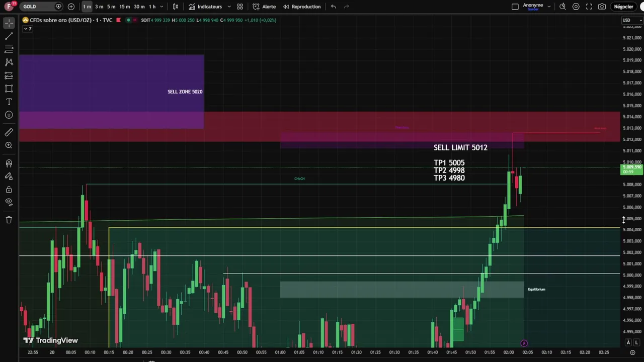Click the green current price label on the axis
This screenshot has height=362, width=644.
pos(632,169)
